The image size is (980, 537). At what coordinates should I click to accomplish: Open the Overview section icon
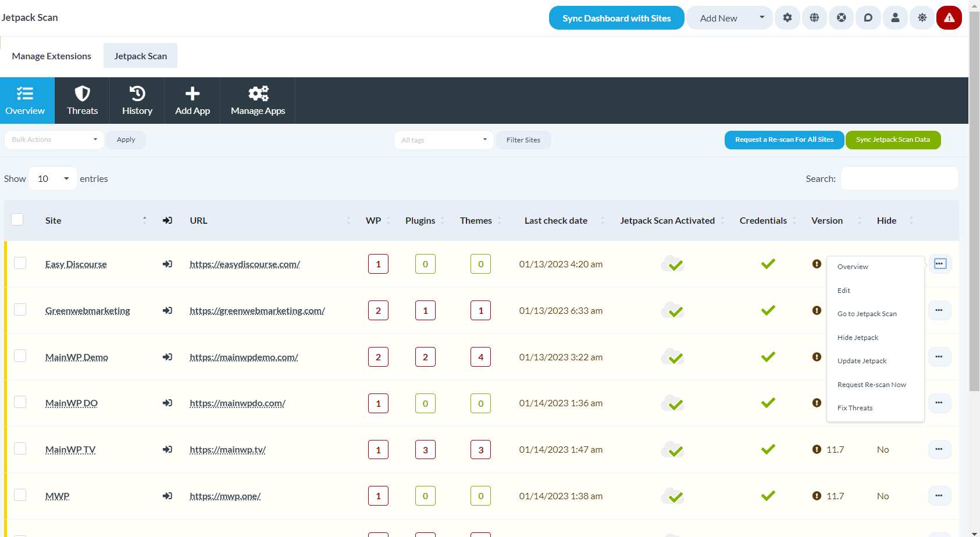pos(25,93)
